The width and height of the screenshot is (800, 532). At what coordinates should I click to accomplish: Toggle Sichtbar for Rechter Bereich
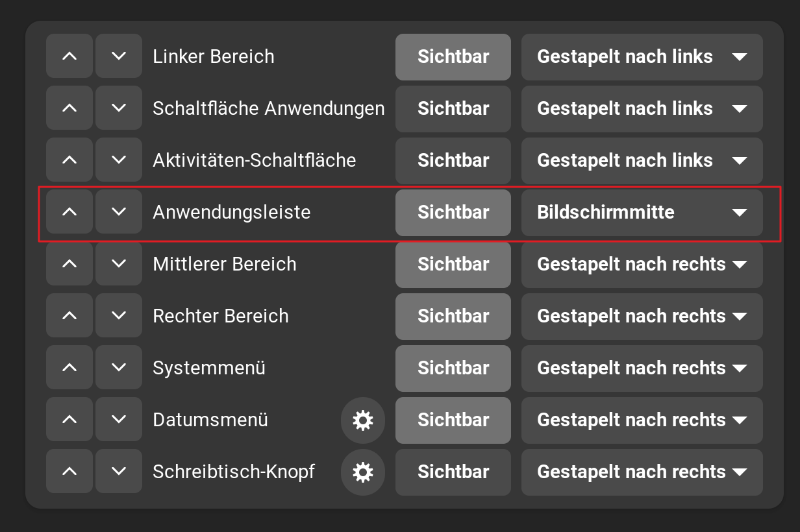453,316
